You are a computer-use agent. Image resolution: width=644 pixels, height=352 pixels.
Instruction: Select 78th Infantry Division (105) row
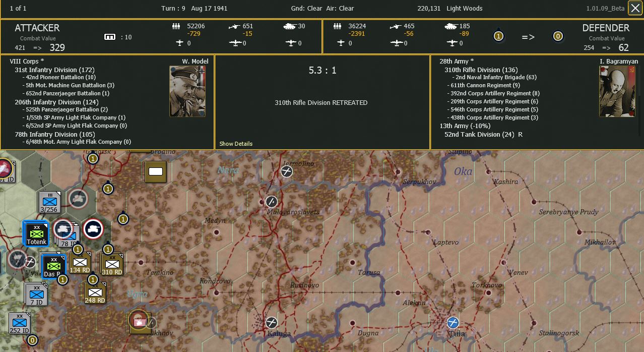54,134
